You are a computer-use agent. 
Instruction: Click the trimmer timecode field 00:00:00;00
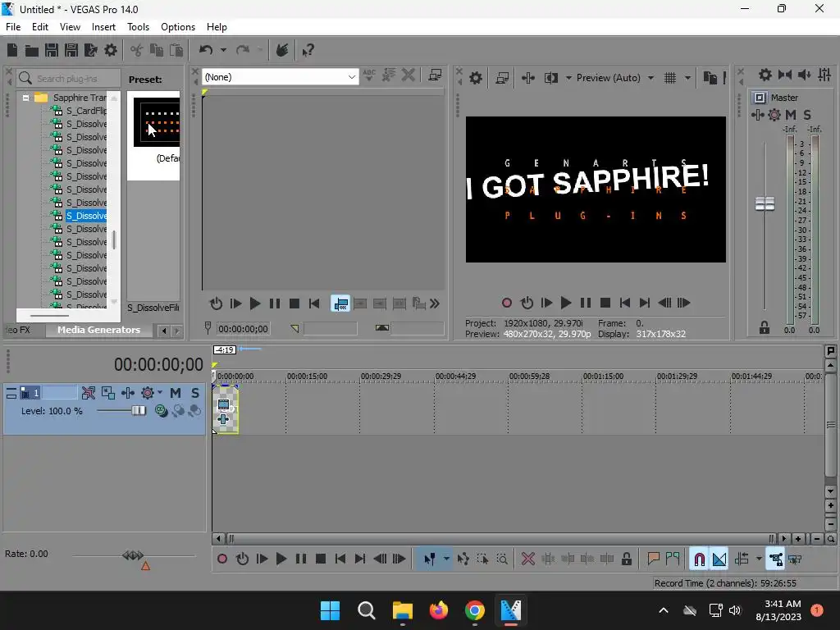coord(243,329)
